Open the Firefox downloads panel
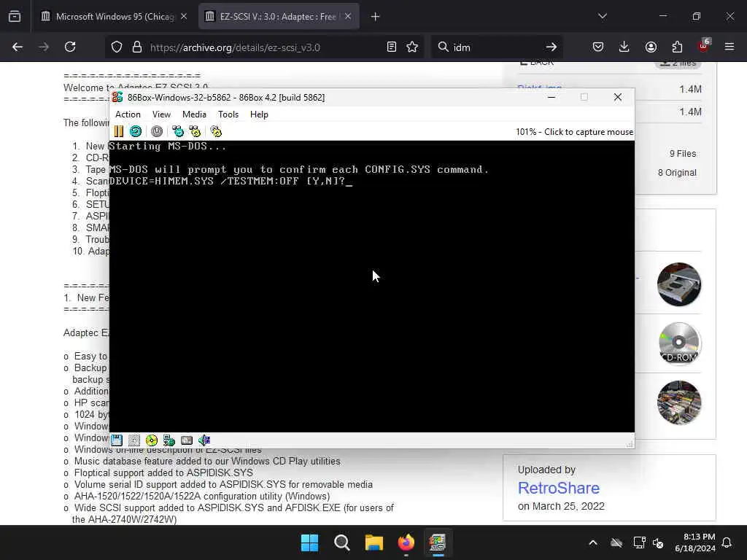 [x=624, y=47]
